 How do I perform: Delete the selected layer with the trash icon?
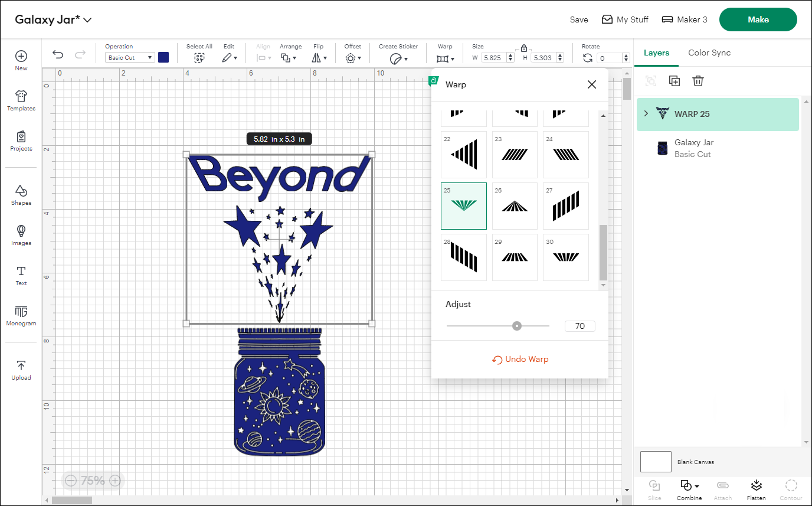click(x=698, y=81)
